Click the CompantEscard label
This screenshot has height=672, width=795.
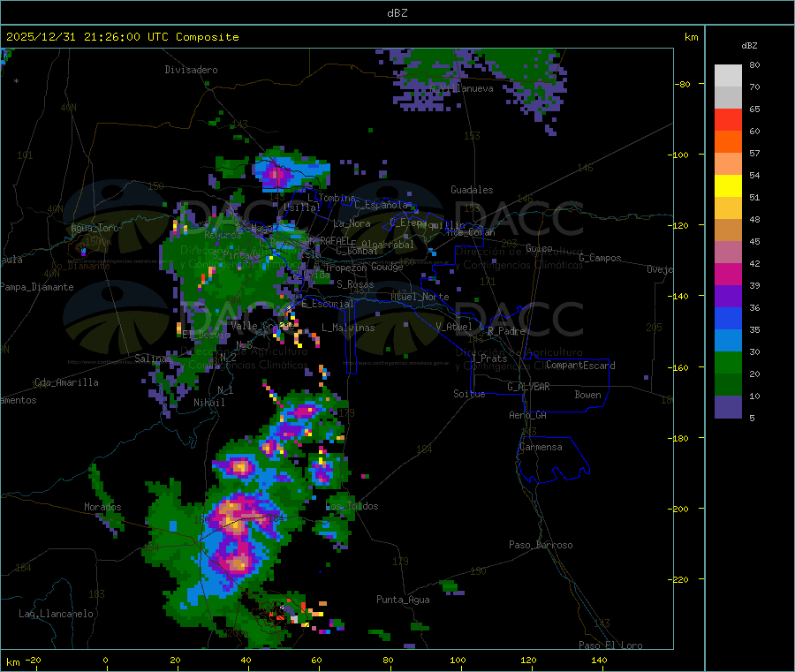coord(580,366)
